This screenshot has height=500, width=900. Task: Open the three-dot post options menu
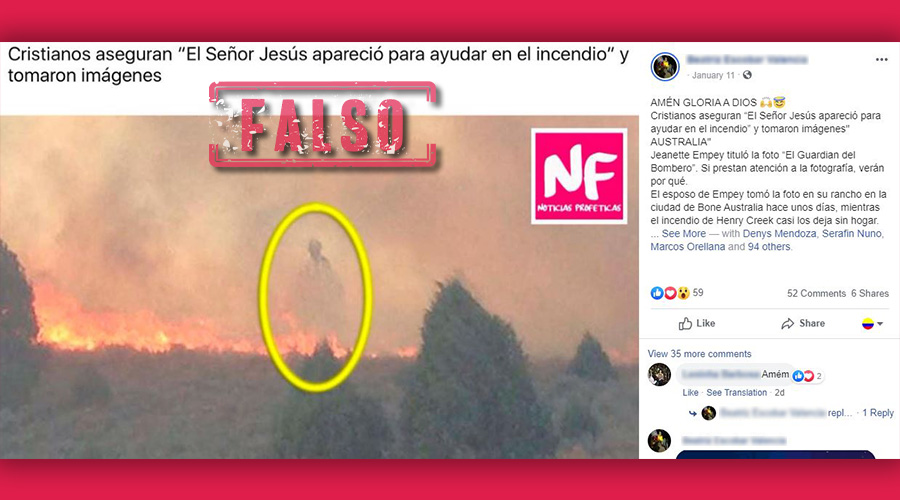pos(881,60)
